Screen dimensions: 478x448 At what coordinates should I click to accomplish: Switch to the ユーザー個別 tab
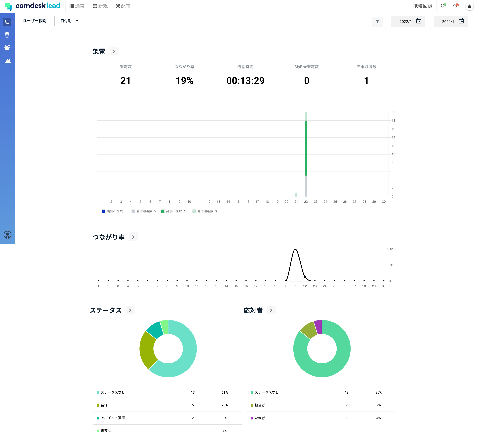35,21
